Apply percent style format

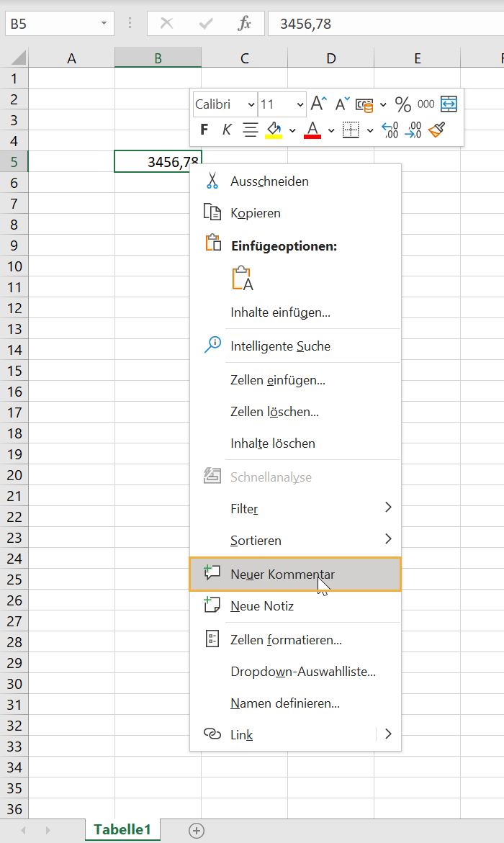tap(403, 104)
